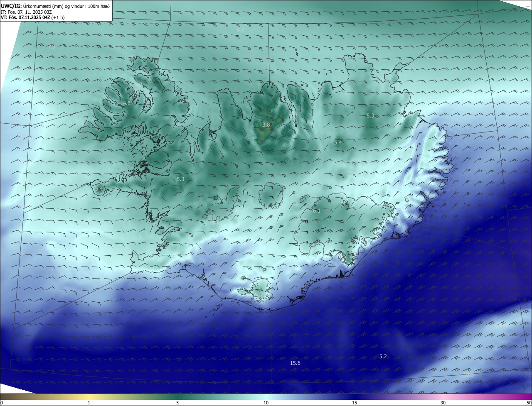Click the 8.3 value north of Iceland

(240, 30)
